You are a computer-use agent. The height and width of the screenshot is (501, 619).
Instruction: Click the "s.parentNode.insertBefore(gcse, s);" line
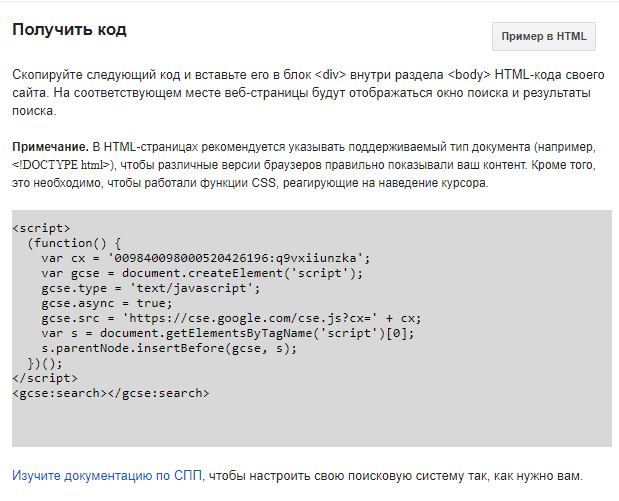(x=169, y=348)
